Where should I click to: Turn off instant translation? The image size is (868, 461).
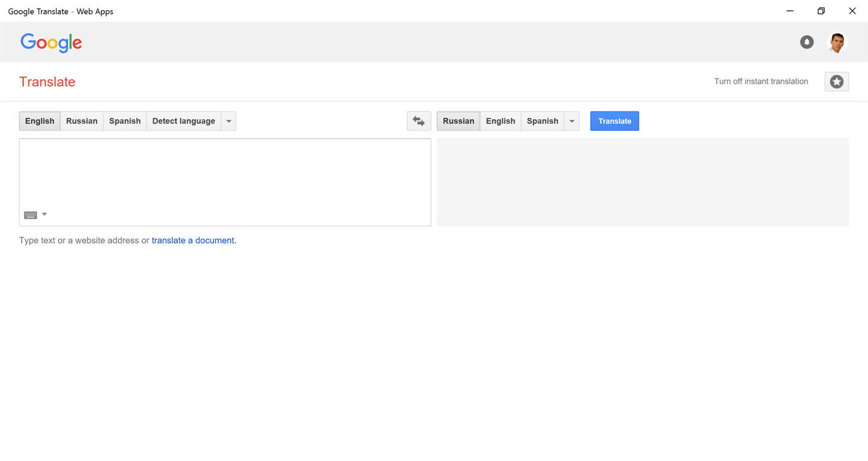coord(761,82)
